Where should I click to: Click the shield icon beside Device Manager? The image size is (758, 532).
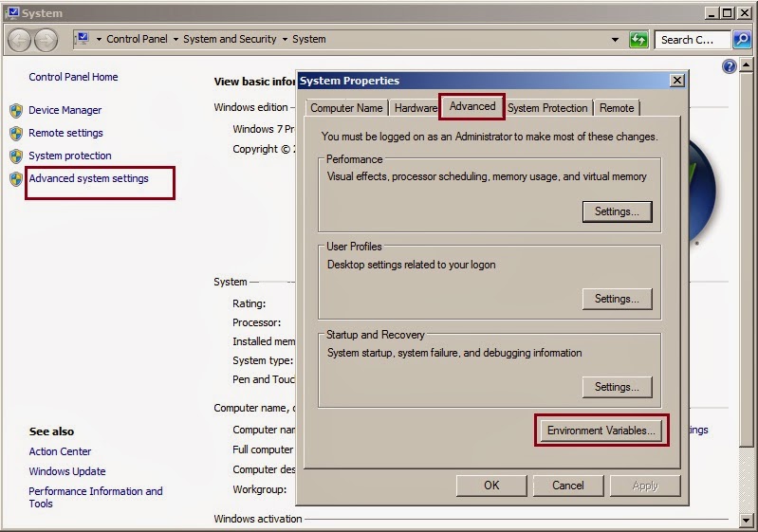coord(16,111)
